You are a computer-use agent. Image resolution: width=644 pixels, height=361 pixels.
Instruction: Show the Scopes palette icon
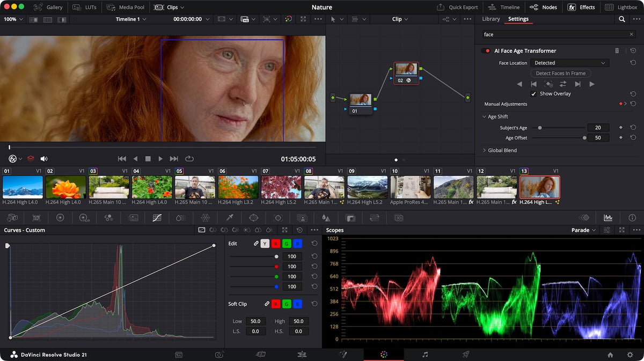[x=608, y=218]
